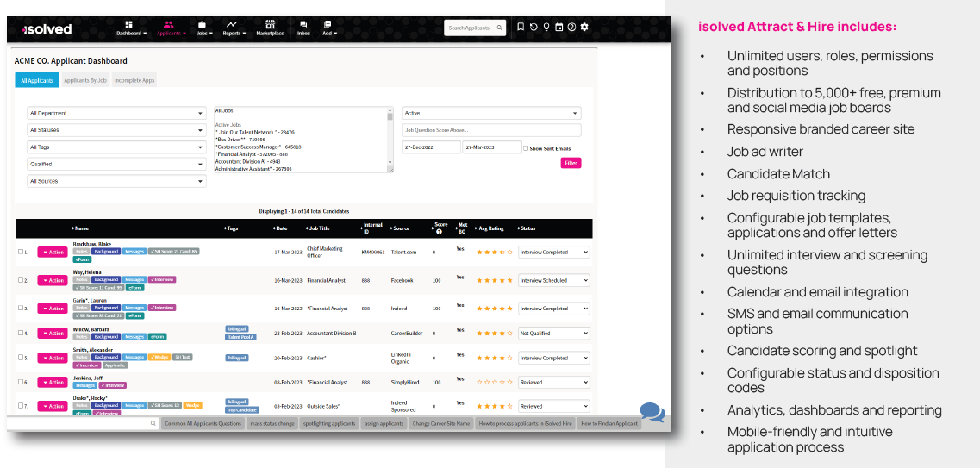This screenshot has width=980, height=468.
Task: Open the help question mark icon
Action: click(571, 27)
